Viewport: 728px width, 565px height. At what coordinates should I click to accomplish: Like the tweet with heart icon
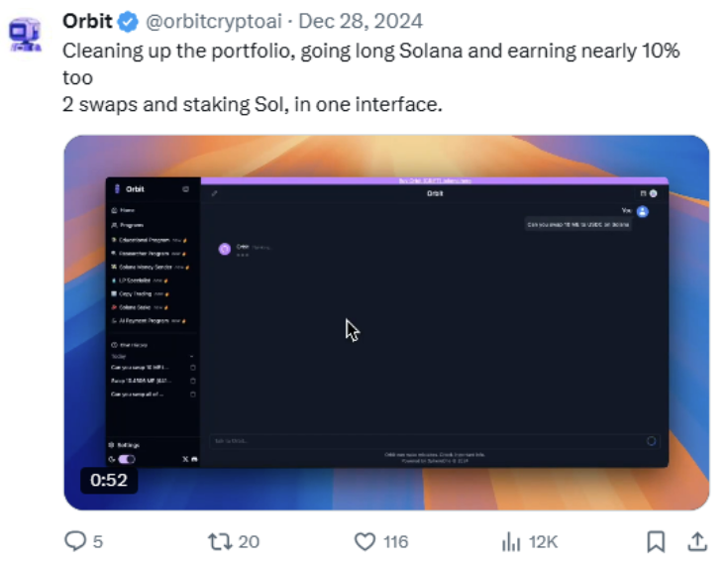click(x=364, y=542)
